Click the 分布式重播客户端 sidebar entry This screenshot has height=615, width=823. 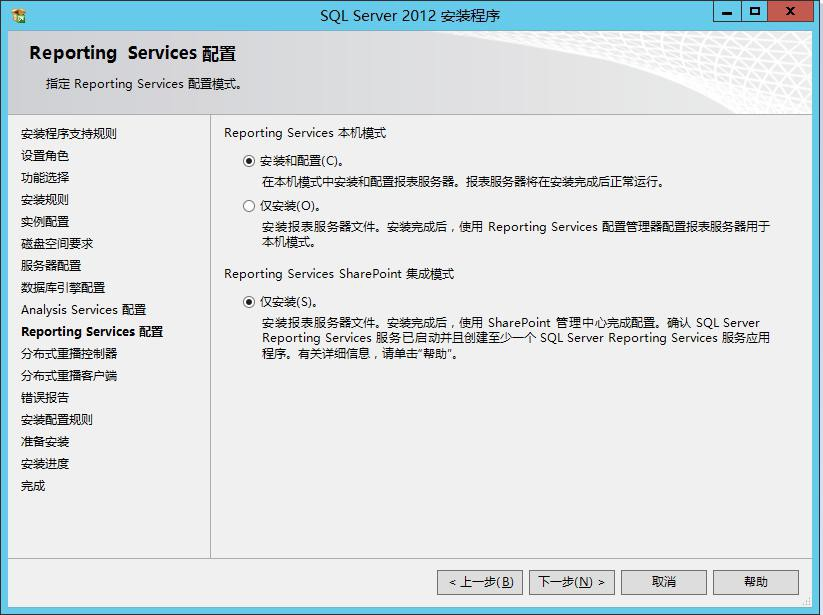pos(69,376)
